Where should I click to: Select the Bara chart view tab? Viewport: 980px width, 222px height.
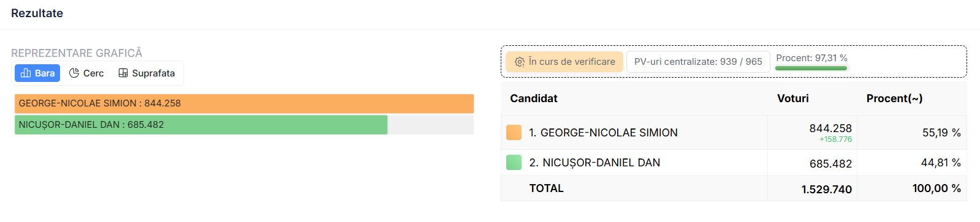coord(37,73)
